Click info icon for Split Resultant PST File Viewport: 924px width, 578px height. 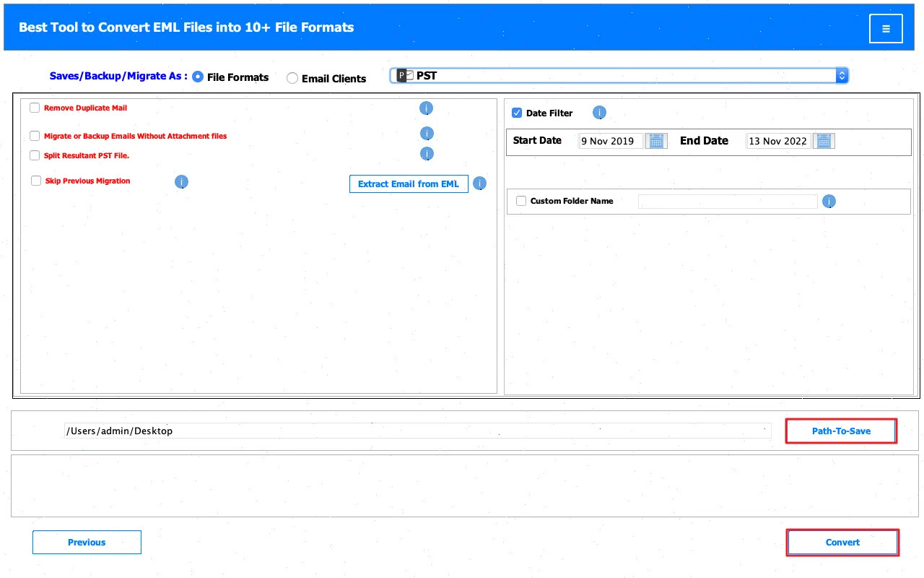pos(427,154)
